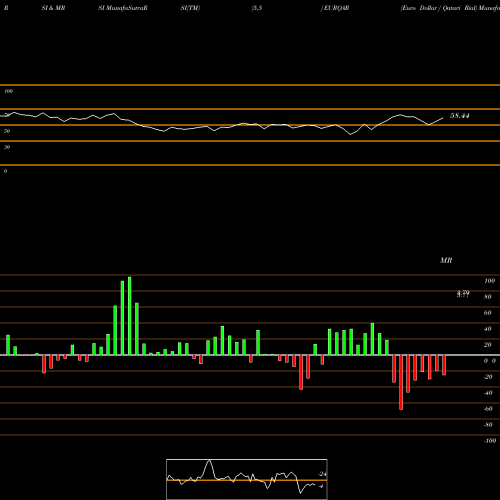Click the 'SI(TM)' header text
This screenshot has width=500, height=500.
[x=190, y=8]
